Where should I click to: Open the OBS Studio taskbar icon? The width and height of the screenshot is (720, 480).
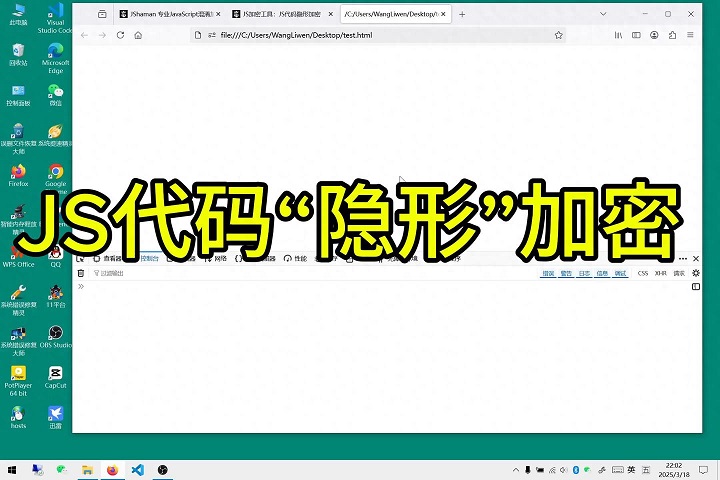click(x=163, y=470)
